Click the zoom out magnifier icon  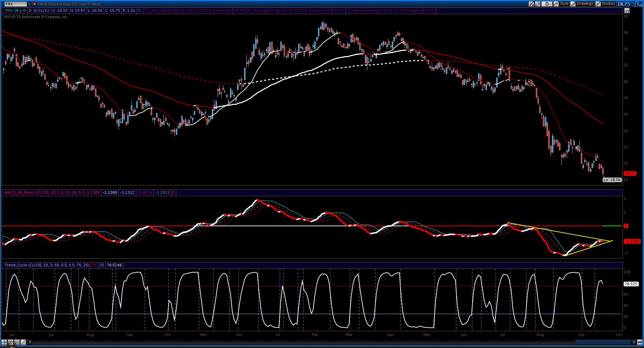[x=17, y=342]
